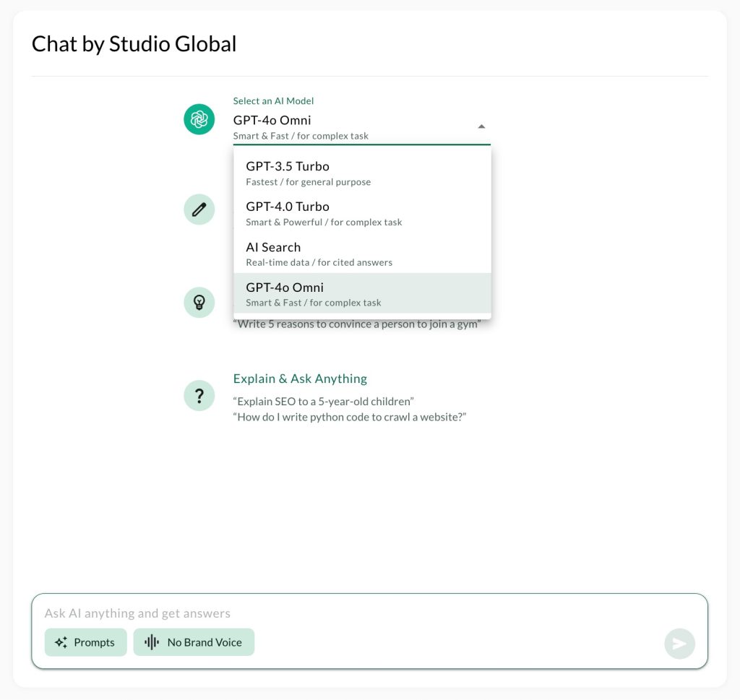This screenshot has width=740, height=700.
Task: Open the No Brand Voice selector
Action: 194,642
